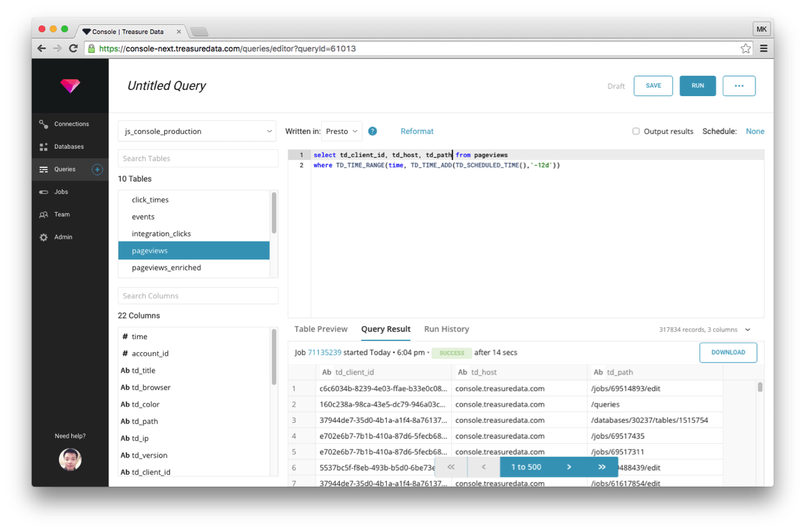Viewport: 806px width, 532px height.
Task: Click the plus icon next to Queries
Action: coord(97,169)
